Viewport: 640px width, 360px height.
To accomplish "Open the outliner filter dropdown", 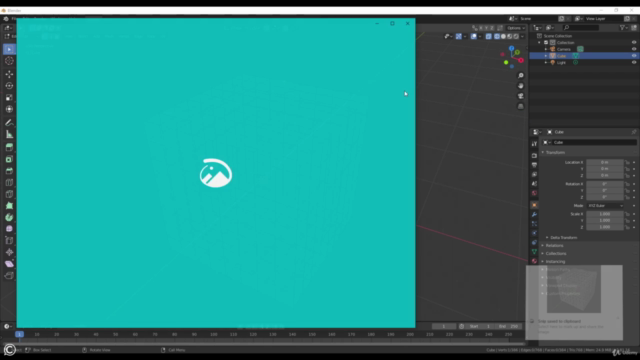I will 623,28.
